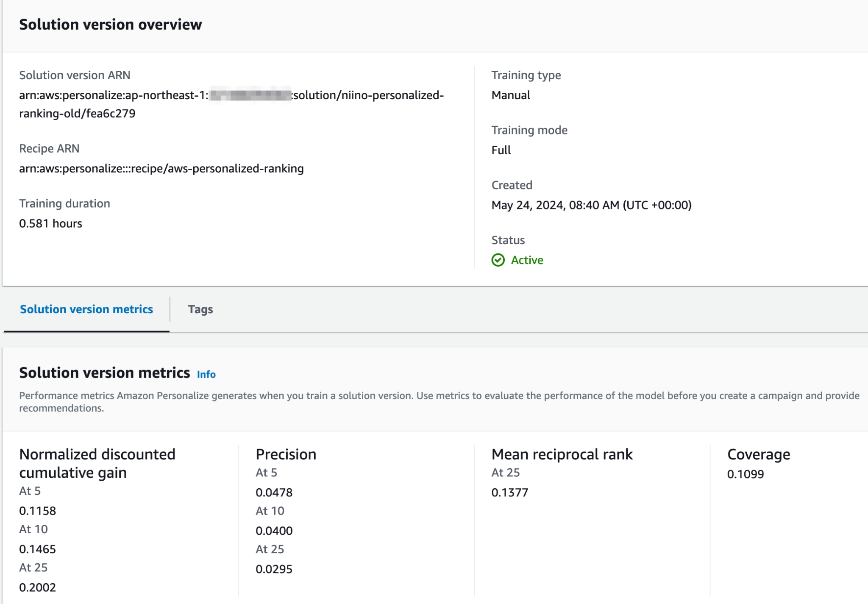Click the green Active status checkmark icon
This screenshot has width=868, height=604.
pos(498,260)
